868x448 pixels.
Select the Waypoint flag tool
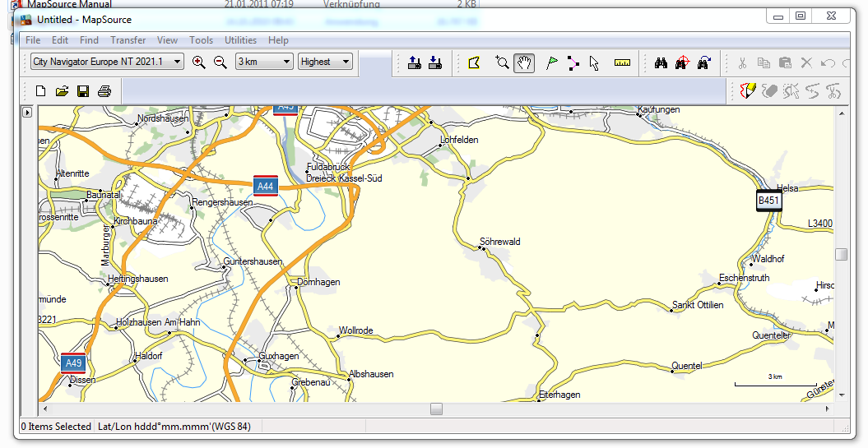[x=551, y=62]
